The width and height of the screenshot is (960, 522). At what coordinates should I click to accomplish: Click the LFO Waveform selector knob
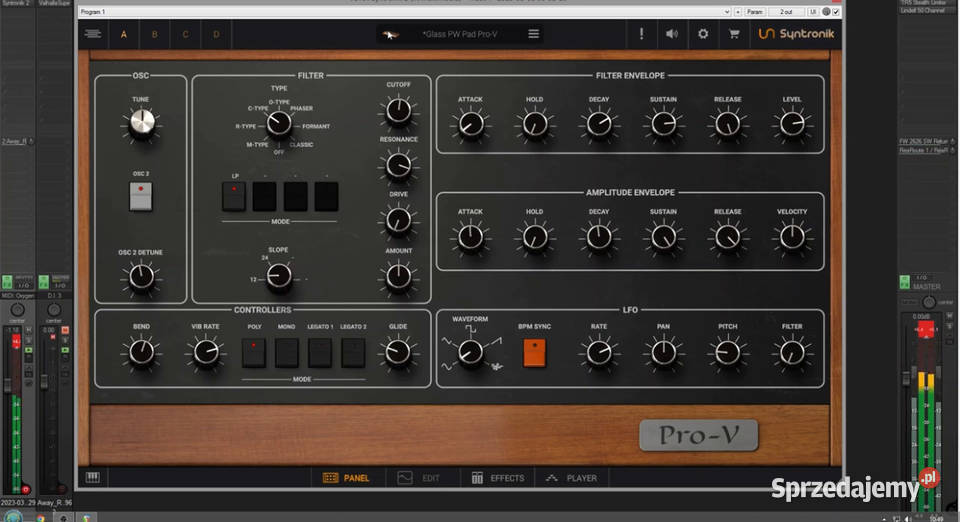point(471,352)
